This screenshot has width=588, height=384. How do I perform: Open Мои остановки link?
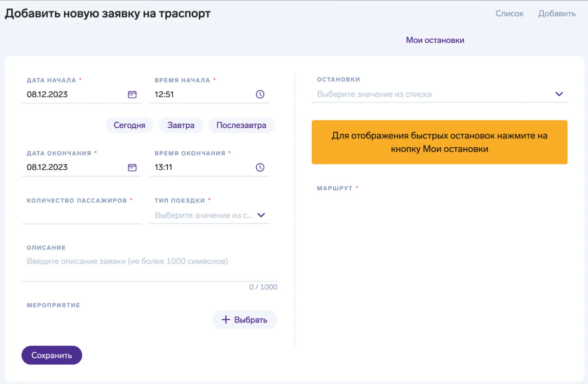point(435,40)
